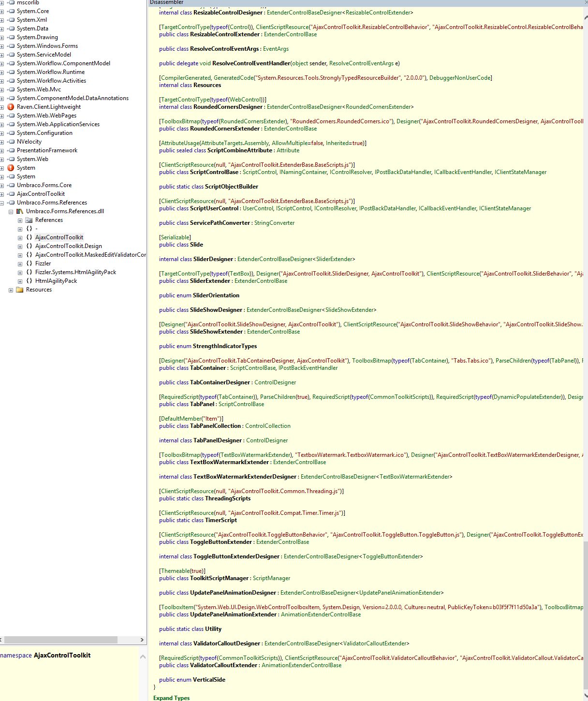Click the NVelocity assembly icon
This screenshot has height=701, width=588.
11,142
